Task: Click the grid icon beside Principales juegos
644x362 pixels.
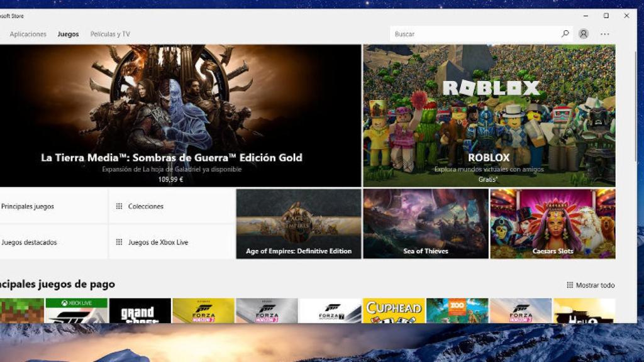Action: tap(3, 206)
